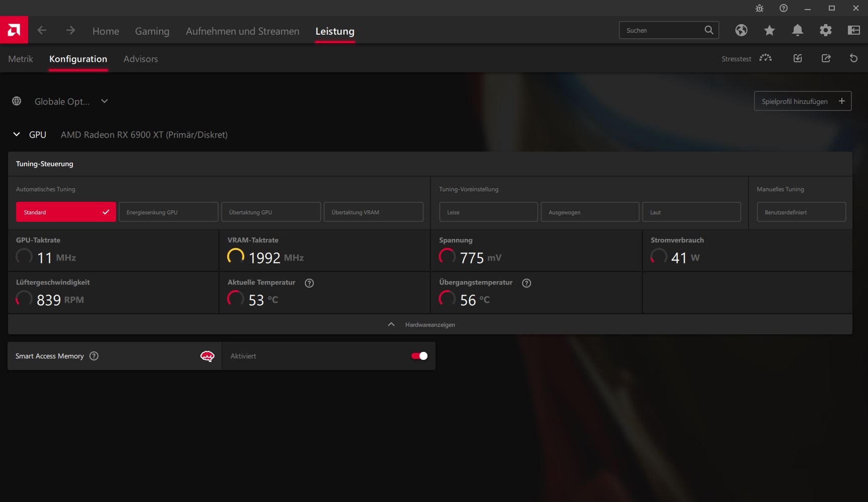Open help for Übergangstemperatur
This screenshot has height=502, width=868.
(526, 283)
